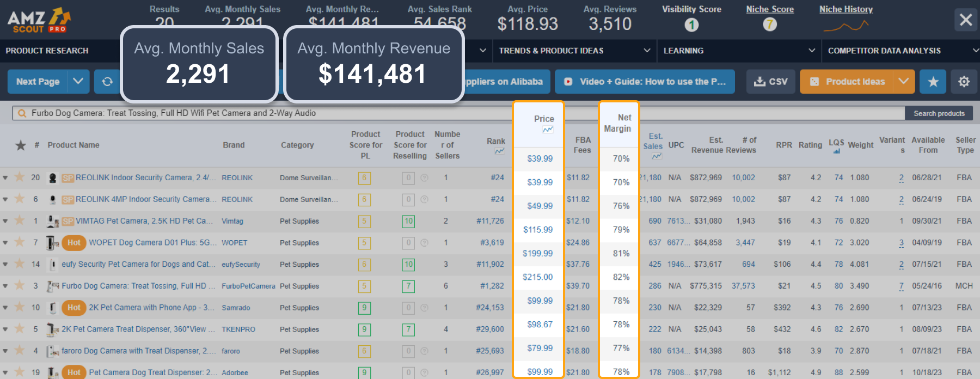The width and height of the screenshot is (980, 379).
Task: Click reselling score help icon on faroro row
Action: click(x=424, y=351)
